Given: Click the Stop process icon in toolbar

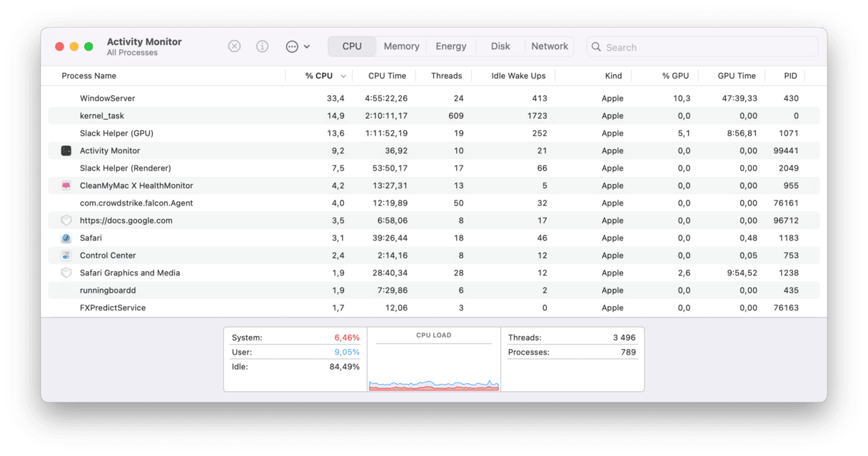Looking at the screenshot, I should (234, 46).
